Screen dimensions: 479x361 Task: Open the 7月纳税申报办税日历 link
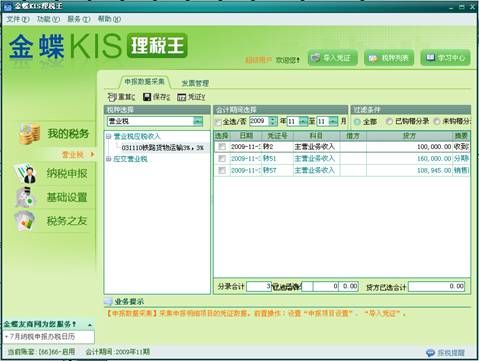[x=42, y=337]
